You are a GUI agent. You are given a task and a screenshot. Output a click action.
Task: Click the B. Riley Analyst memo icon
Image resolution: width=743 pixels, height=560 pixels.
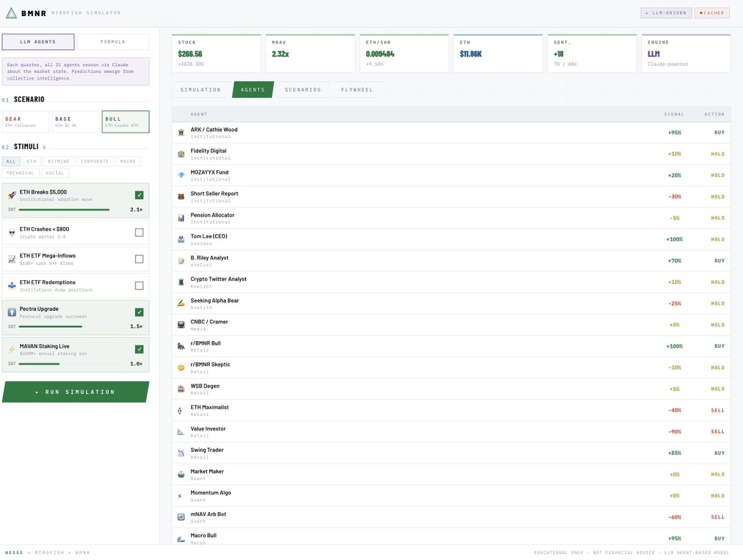coord(181,261)
